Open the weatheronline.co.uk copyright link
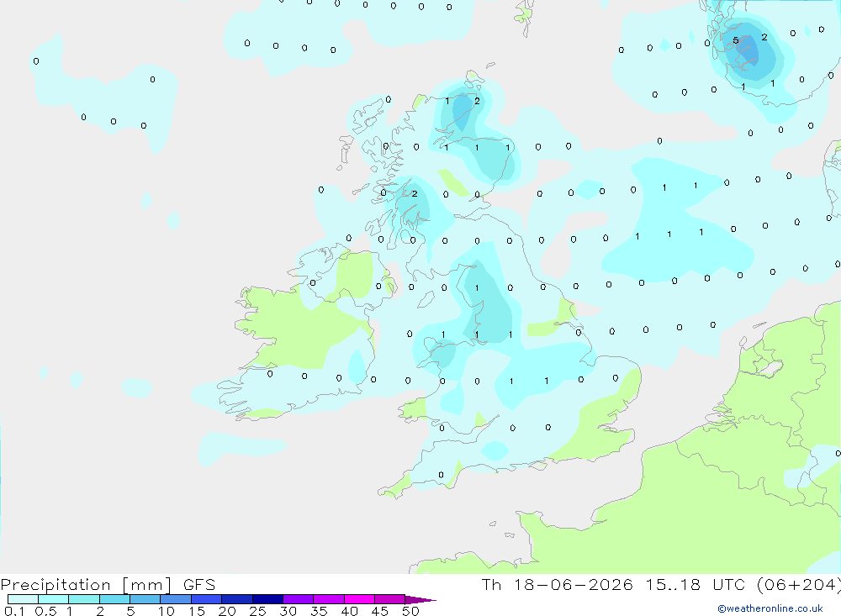This screenshot has height=616, width=841. click(770, 608)
